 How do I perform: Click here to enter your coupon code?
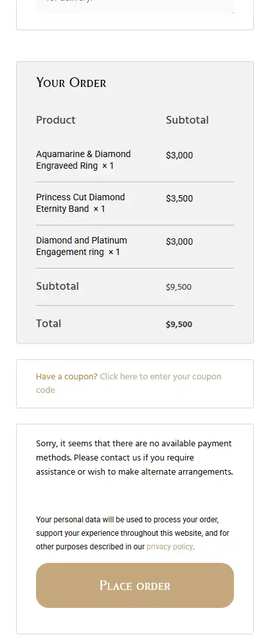(129, 383)
